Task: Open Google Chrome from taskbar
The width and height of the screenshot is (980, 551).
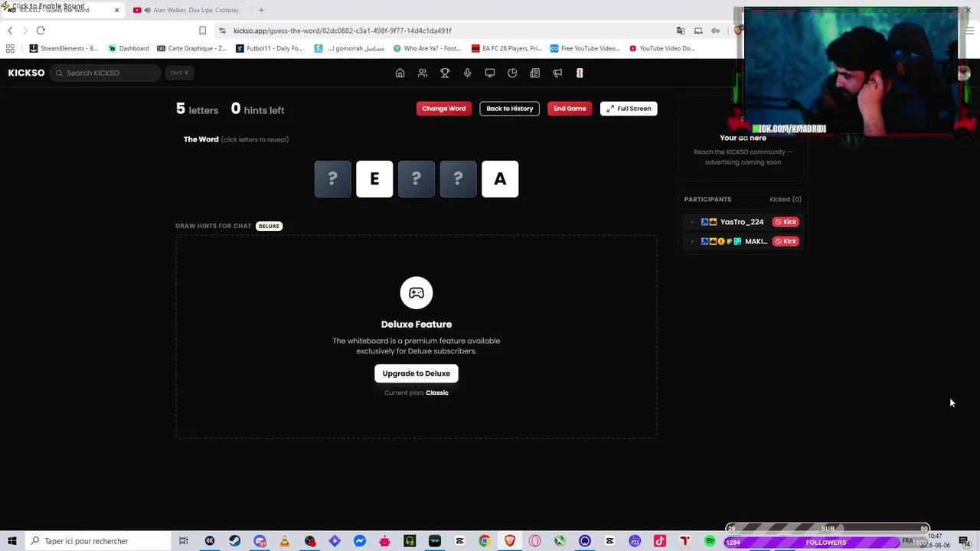Action: tap(485, 541)
